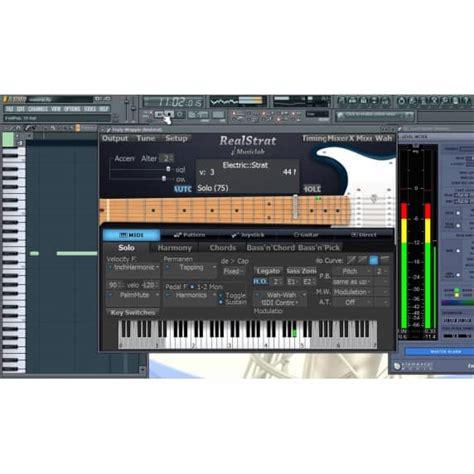Enable the PinchHarmonics checkbox
This screenshot has height=474, width=474.
tap(110, 268)
